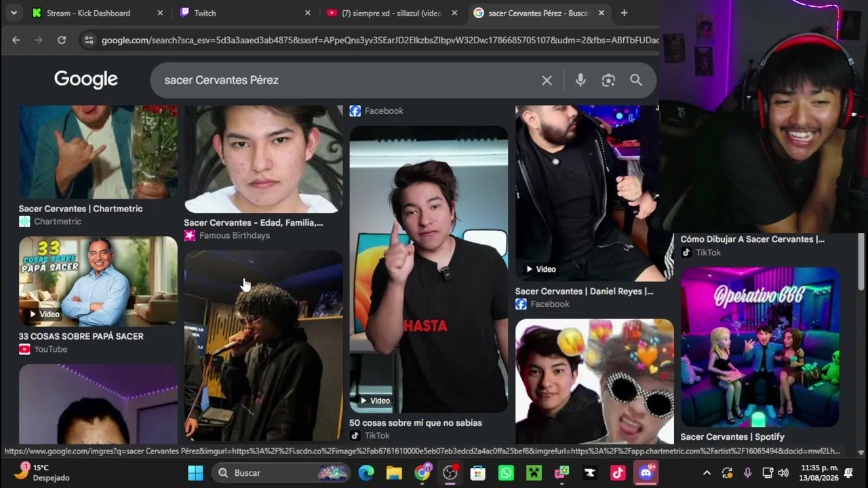Open the Sacer Cervantes | Chartmetric result title
Image resolution: width=868 pixels, height=488 pixels.
pyautogui.click(x=81, y=209)
